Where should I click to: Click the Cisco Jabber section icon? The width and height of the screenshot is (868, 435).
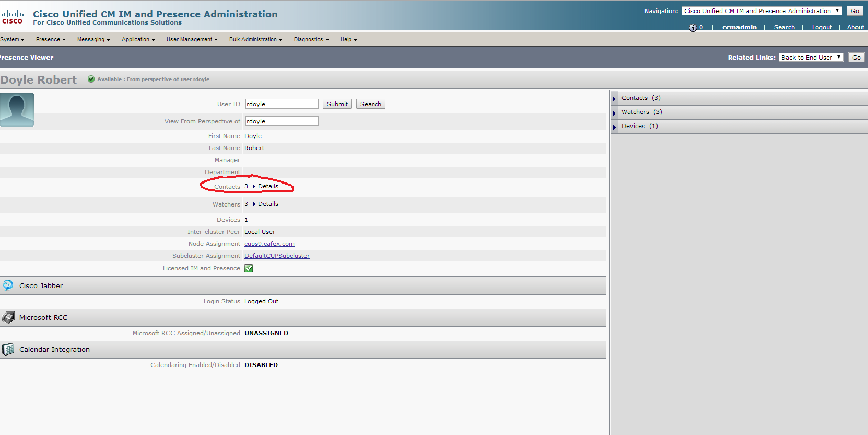pyautogui.click(x=8, y=285)
